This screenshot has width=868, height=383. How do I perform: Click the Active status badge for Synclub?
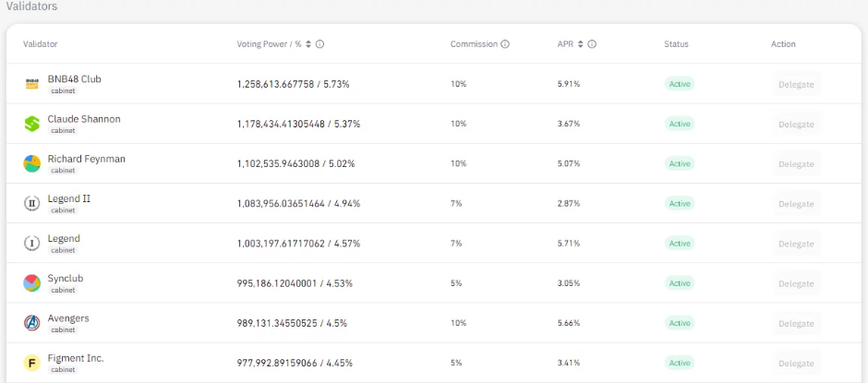[x=680, y=283]
